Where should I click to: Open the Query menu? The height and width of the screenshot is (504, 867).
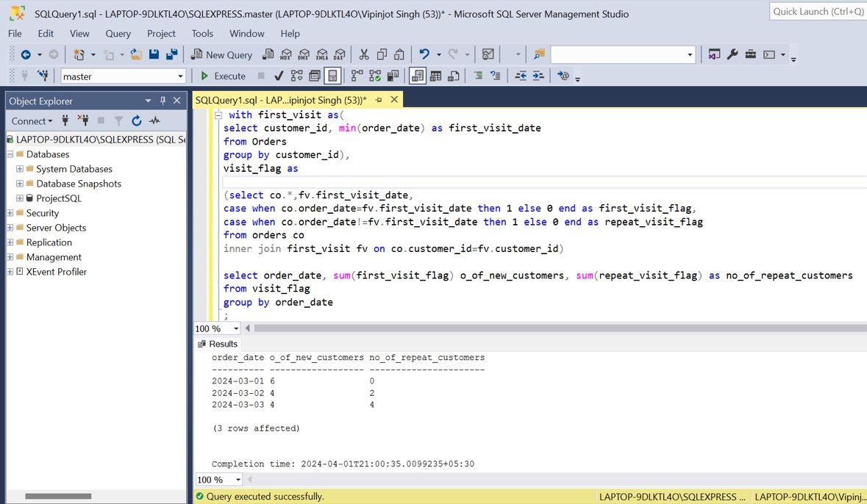click(118, 33)
